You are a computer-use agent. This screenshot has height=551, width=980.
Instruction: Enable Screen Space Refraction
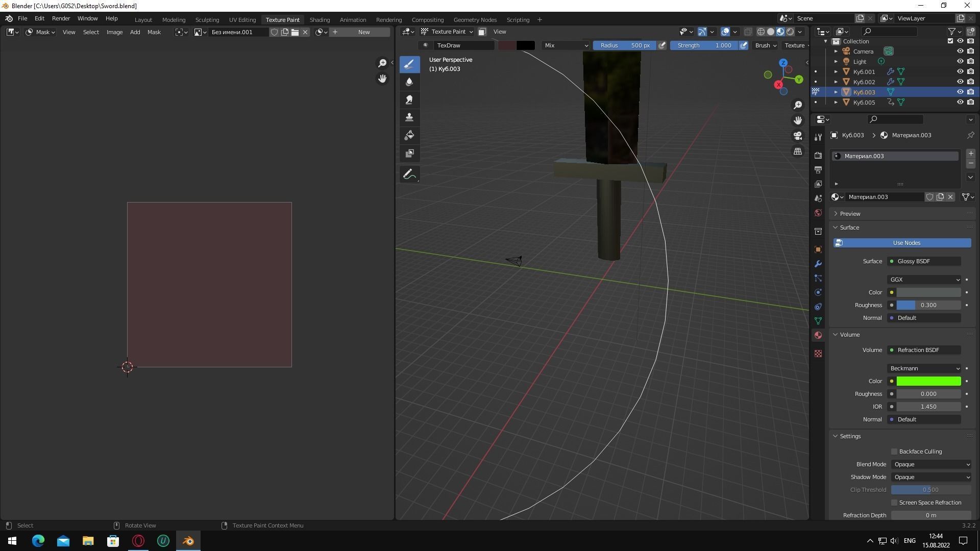[894, 503]
